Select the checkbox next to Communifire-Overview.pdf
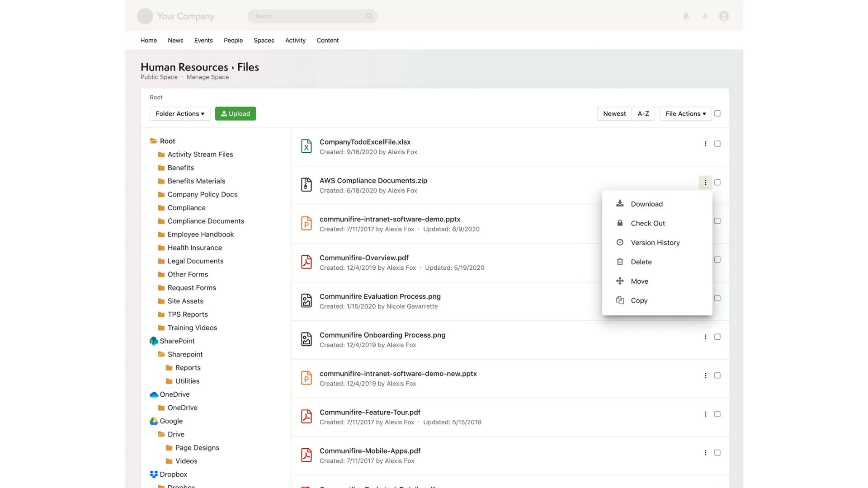The width and height of the screenshot is (868, 488). [717, 259]
